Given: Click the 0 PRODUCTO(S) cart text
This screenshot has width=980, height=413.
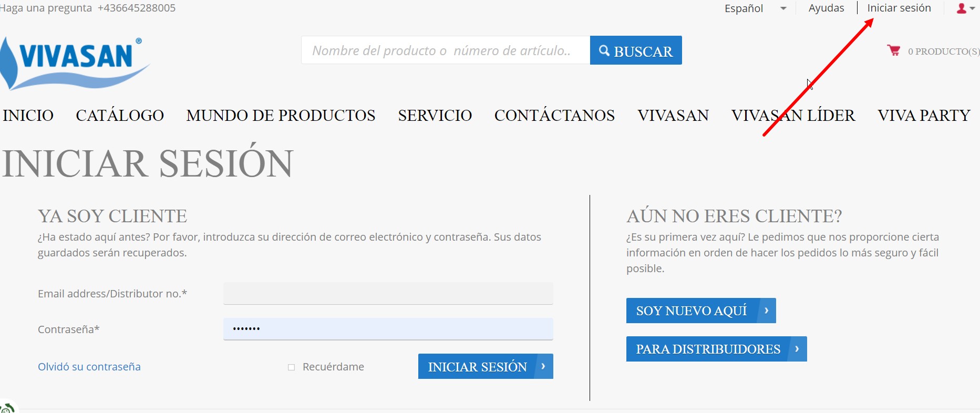Looking at the screenshot, I should [944, 51].
